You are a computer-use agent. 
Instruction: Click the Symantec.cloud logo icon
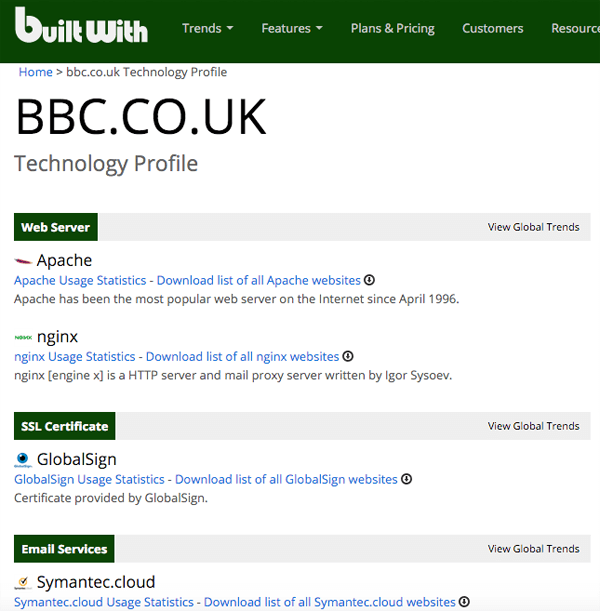23,583
